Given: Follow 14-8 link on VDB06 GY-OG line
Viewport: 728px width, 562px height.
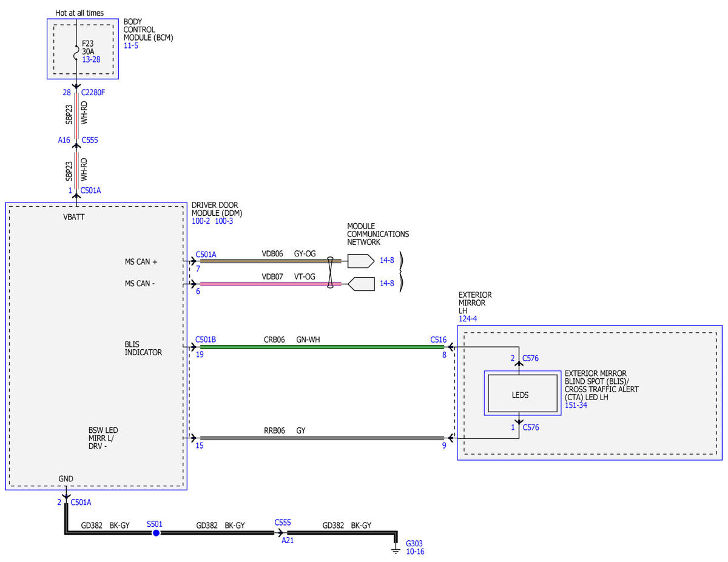Looking at the screenshot, I should point(386,260).
